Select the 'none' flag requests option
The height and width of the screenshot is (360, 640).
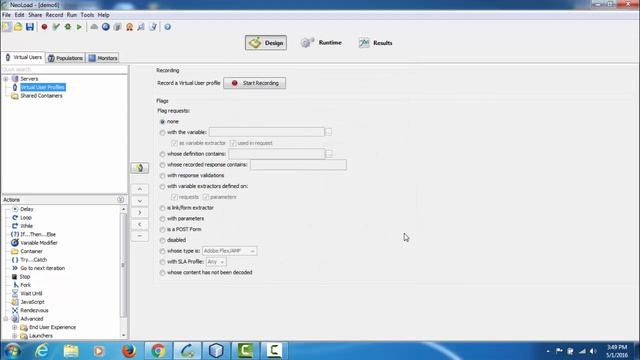point(162,122)
